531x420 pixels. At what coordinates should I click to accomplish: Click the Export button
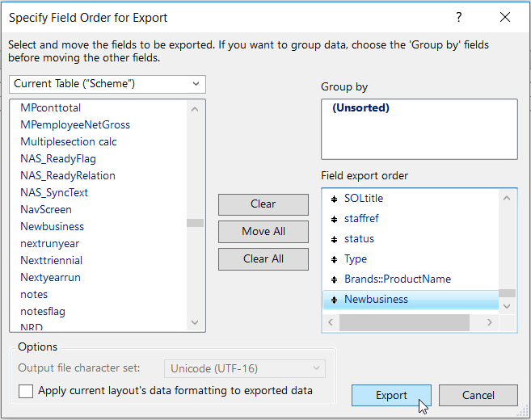tap(391, 395)
